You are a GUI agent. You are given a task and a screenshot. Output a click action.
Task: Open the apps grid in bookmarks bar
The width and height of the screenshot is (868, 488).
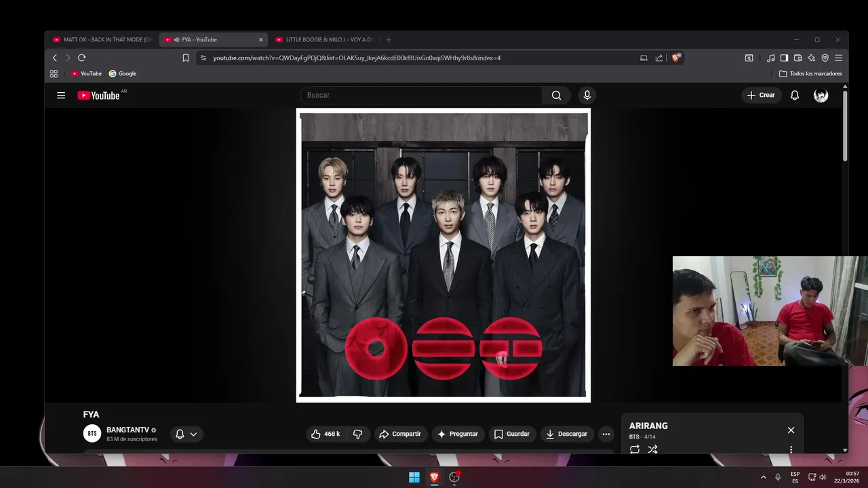pyautogui.click(x=54, y=74)
